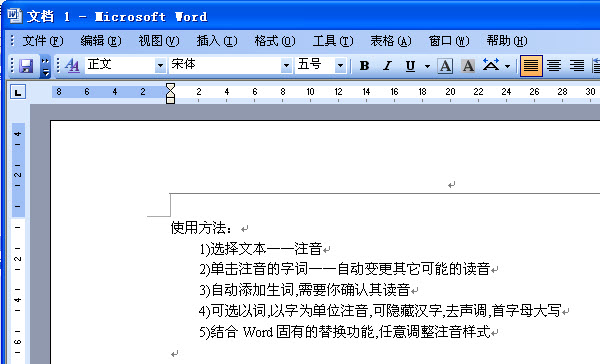Toggle Underline formatting
This screenshot has height=364, width=600.
pos(410,66)
